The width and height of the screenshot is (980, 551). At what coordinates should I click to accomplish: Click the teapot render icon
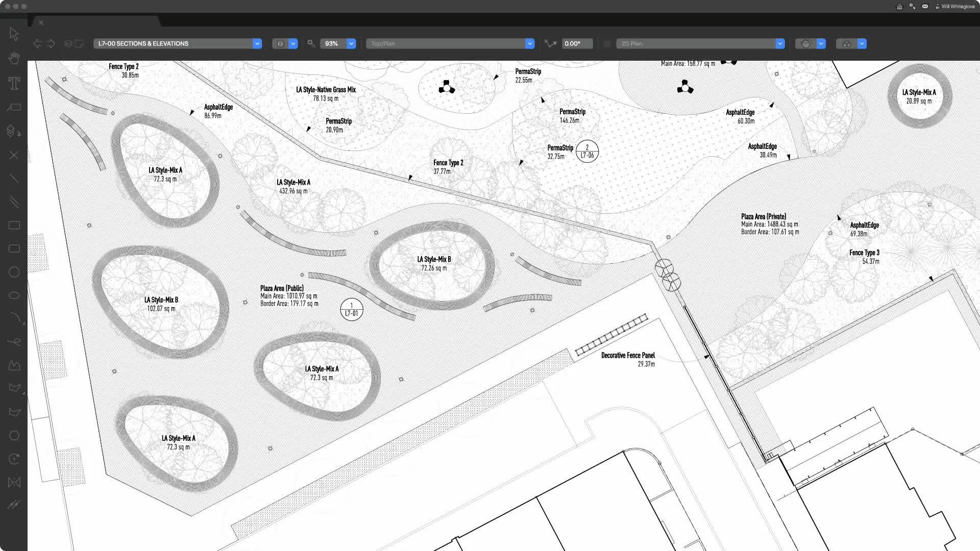804,43
